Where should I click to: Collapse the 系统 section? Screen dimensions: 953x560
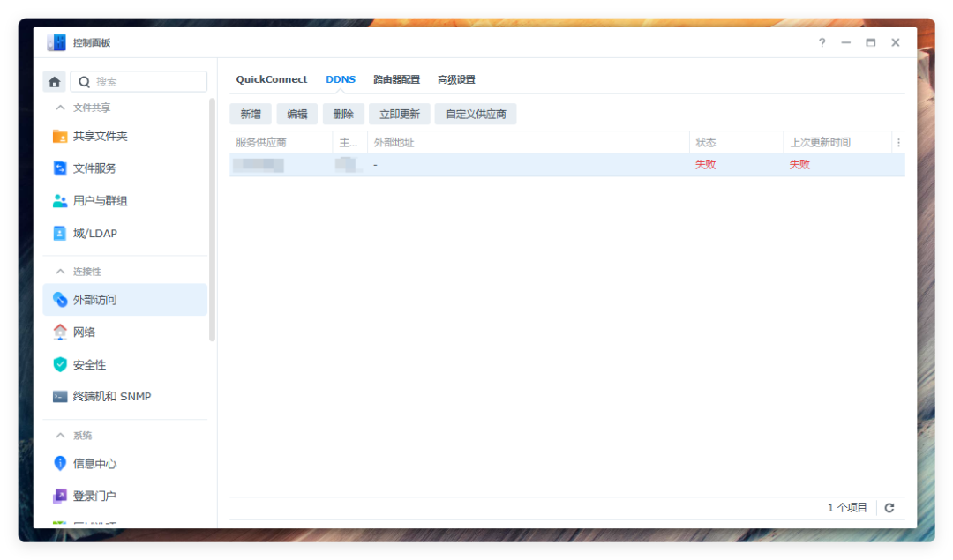tap(60, 436)
